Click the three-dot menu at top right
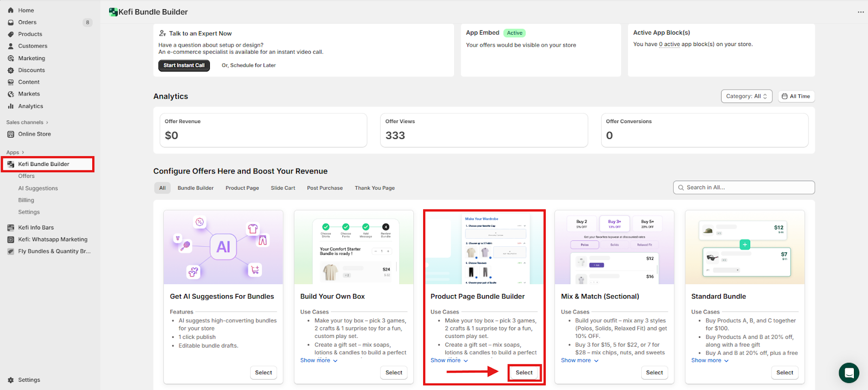The image size is (868, 390). 860,12
